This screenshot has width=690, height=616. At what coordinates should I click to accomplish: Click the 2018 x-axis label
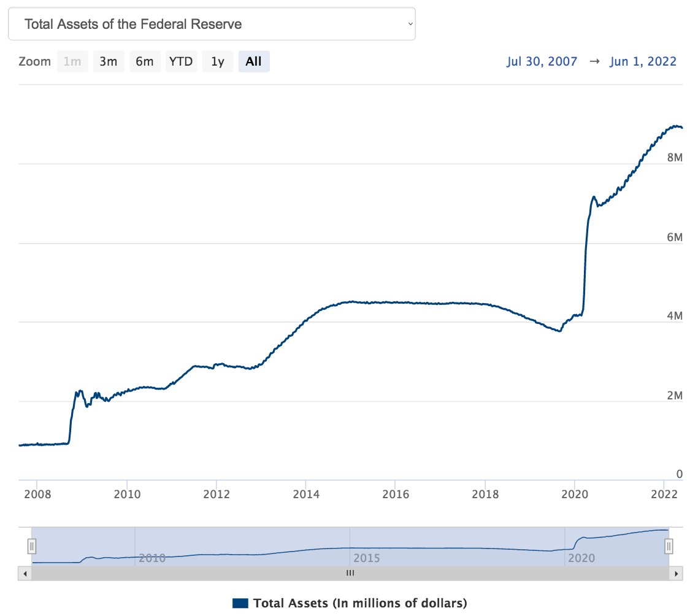485,494
